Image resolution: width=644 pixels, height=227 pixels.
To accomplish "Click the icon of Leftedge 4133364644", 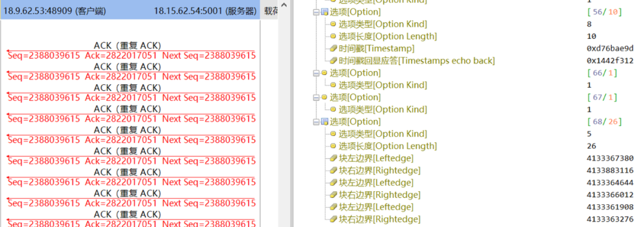I will (x=333, y=183).
